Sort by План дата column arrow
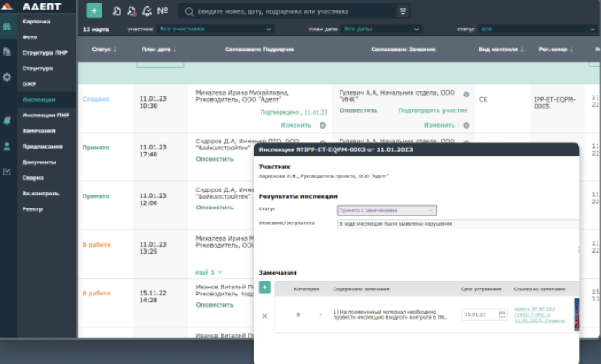The height and width of the screenshot is (364, 601). (x=175, y=50)
